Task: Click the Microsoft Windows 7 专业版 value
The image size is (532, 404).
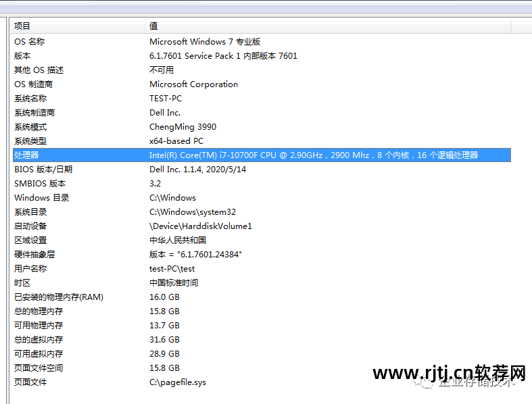Action: [205, 42]
